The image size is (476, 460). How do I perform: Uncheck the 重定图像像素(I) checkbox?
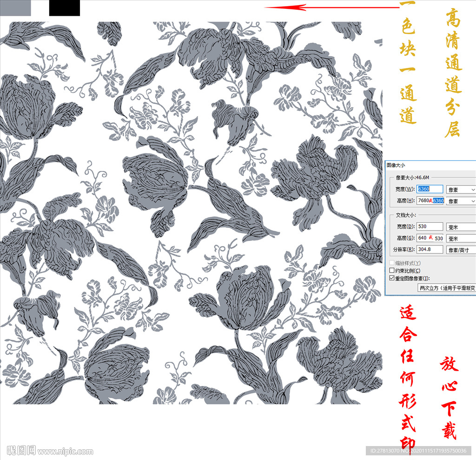point(392,278)
